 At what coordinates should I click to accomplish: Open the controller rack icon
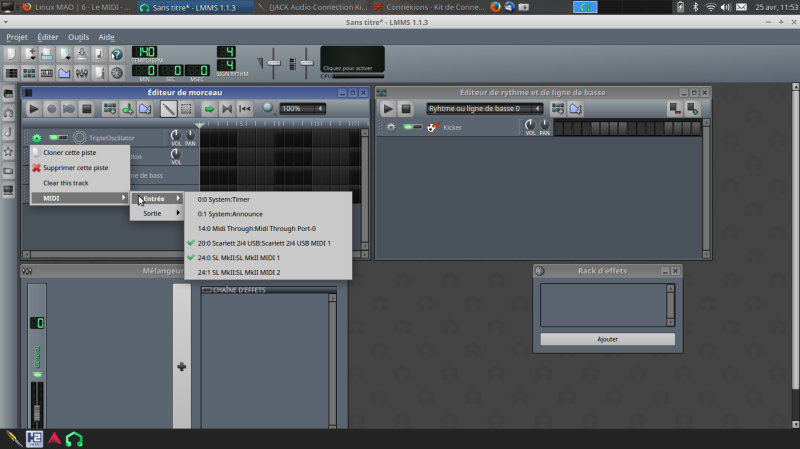pos(117,73)
